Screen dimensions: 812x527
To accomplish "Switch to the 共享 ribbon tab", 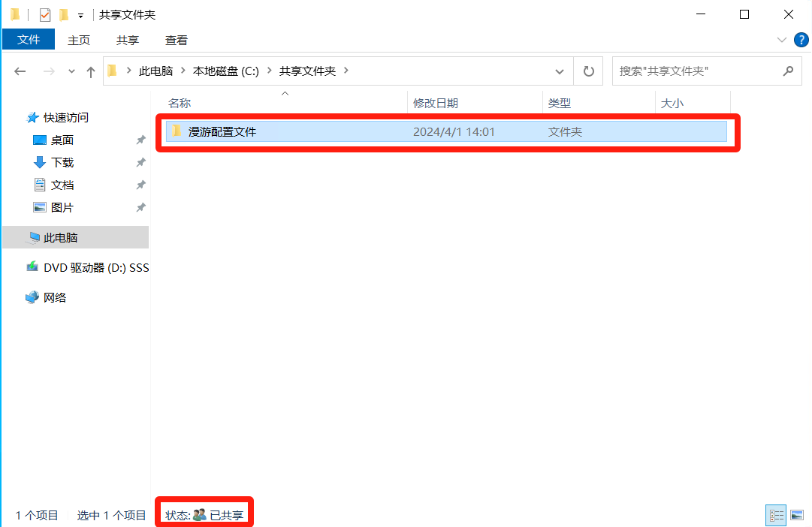I will pos(128,41).
